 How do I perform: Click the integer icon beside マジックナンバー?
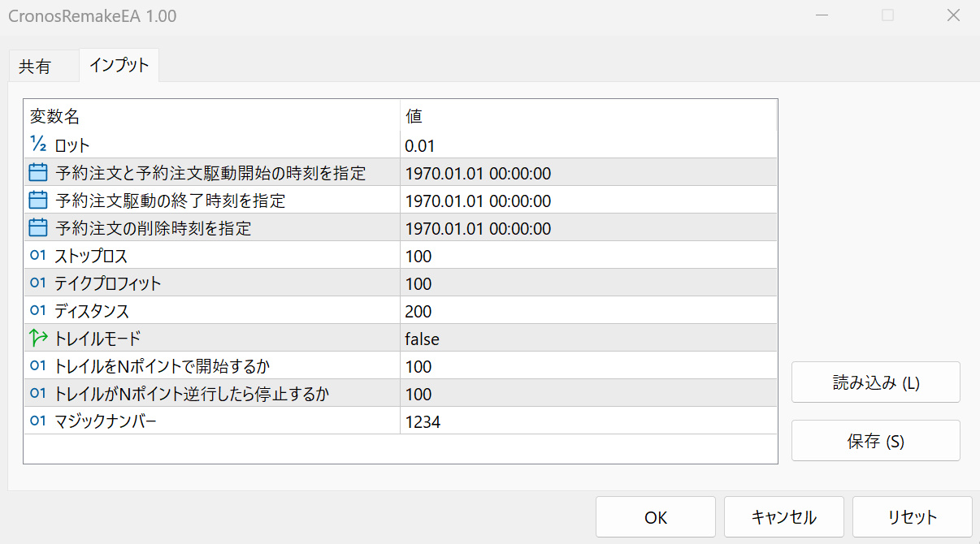click(38, 421)
